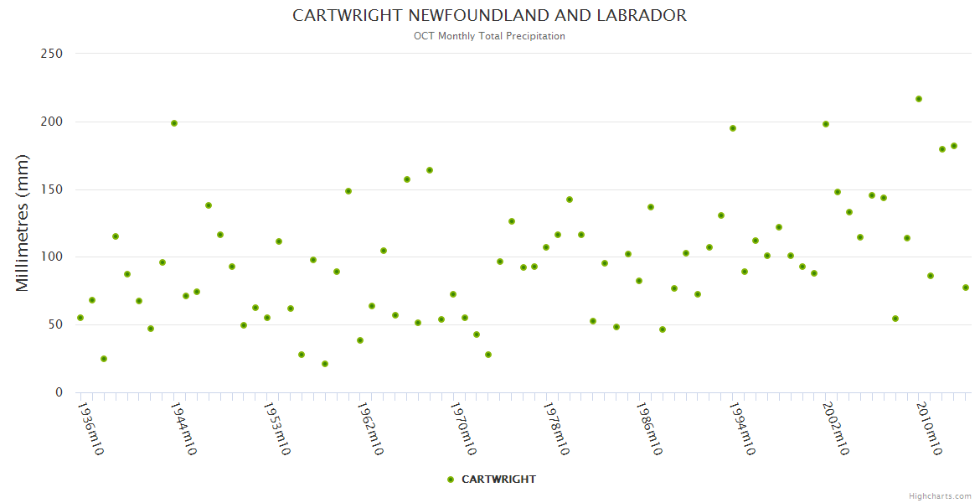Image resolution: width=980 pixels, height=503 pixels.
Task: Click the green CARTWRIGHT legend marker
Action: coord(451,480)
